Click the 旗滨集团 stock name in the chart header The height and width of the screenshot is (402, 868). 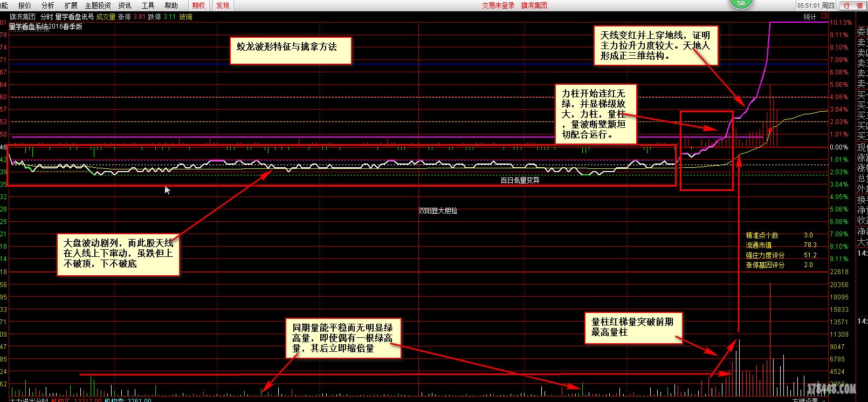(x=23, y=17)
